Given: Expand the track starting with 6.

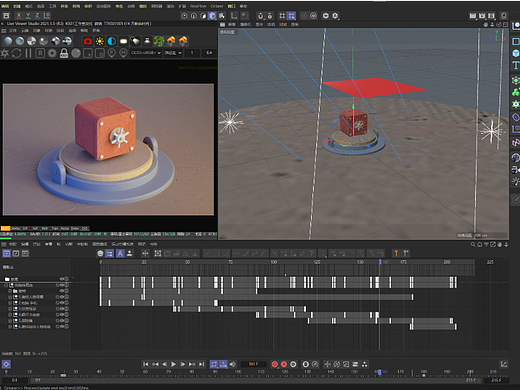Looking at the screenshot, I should pos(10,327).
